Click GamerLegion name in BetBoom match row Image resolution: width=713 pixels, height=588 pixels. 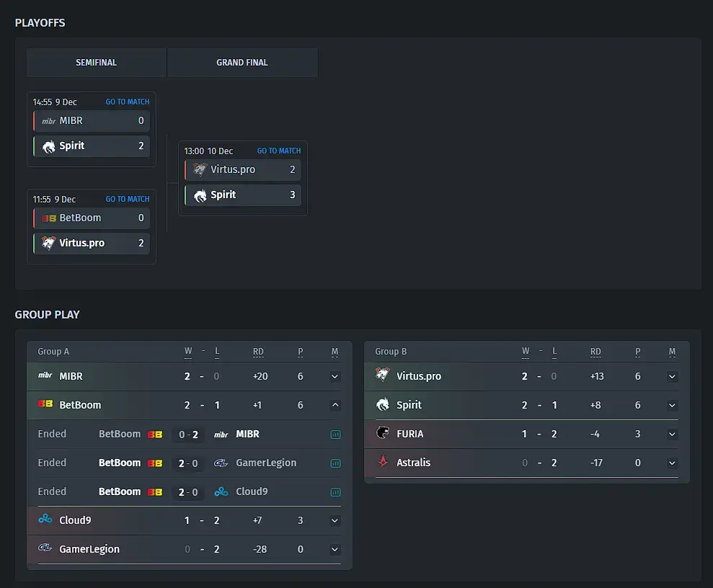click(266, 463)
